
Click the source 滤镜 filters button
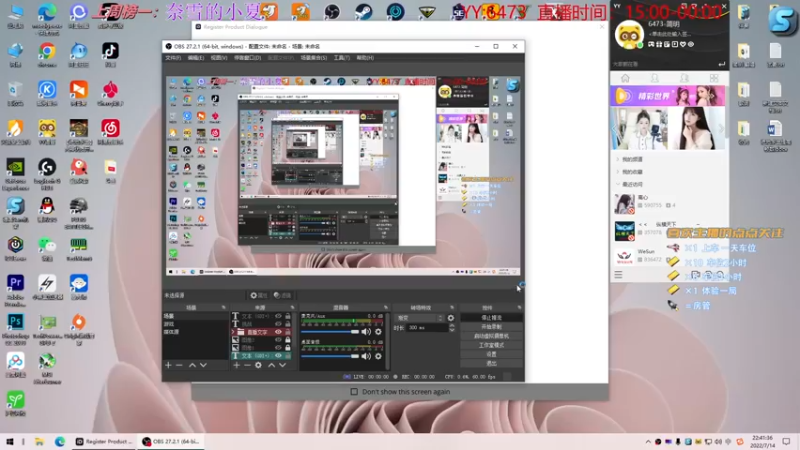pos(282,295)
